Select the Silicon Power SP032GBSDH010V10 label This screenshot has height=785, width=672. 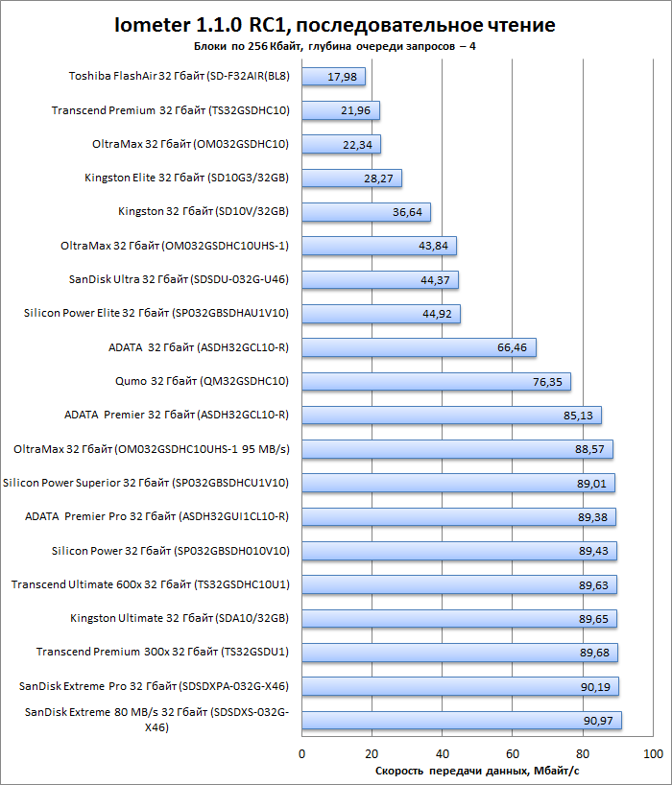171,551
